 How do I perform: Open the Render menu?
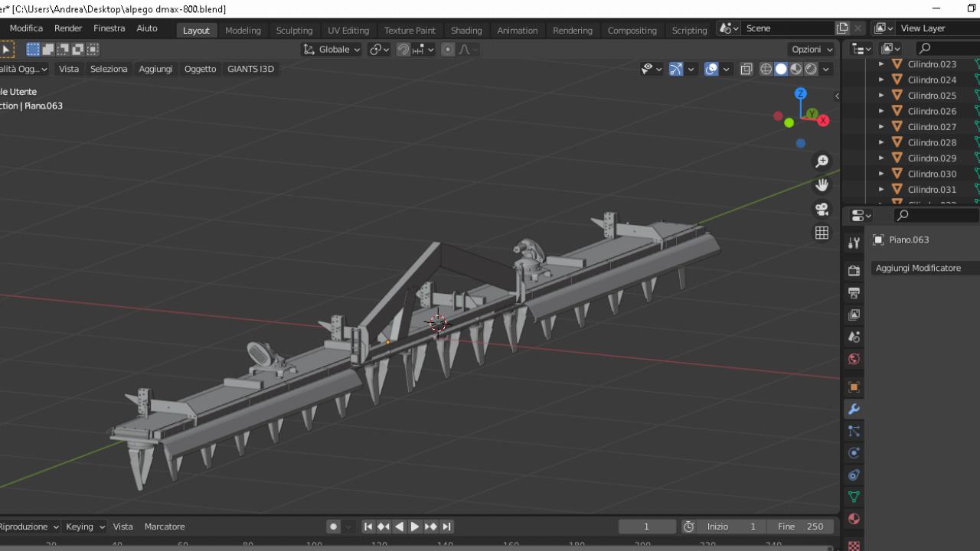click(x=68, y=28)
